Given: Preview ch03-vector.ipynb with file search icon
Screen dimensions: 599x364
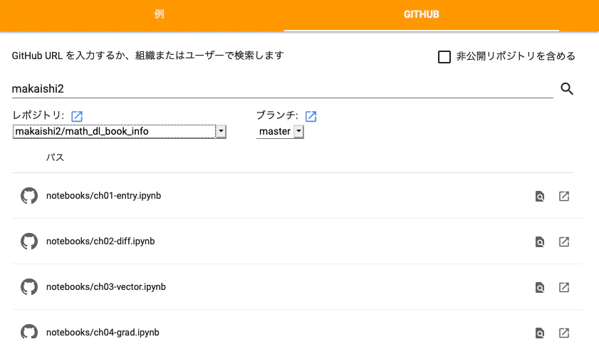Looking at the screenshot, I should click(x=540, y=287).
